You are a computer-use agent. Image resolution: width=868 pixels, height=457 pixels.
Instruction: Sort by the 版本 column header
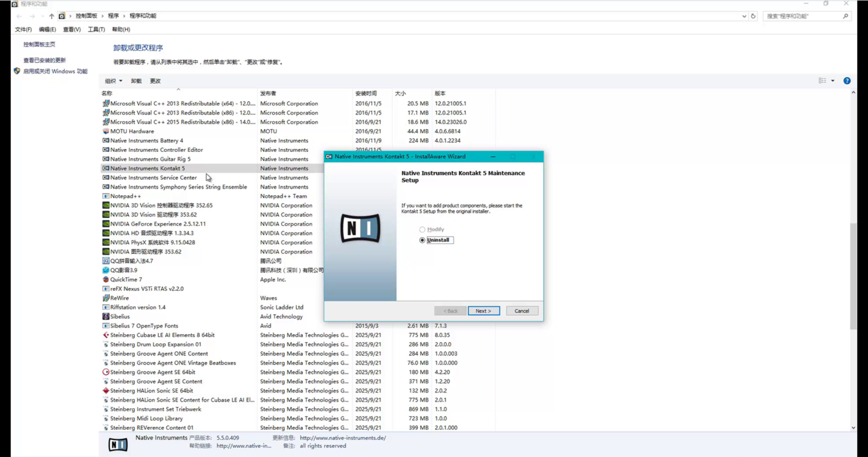click(463, 93)
